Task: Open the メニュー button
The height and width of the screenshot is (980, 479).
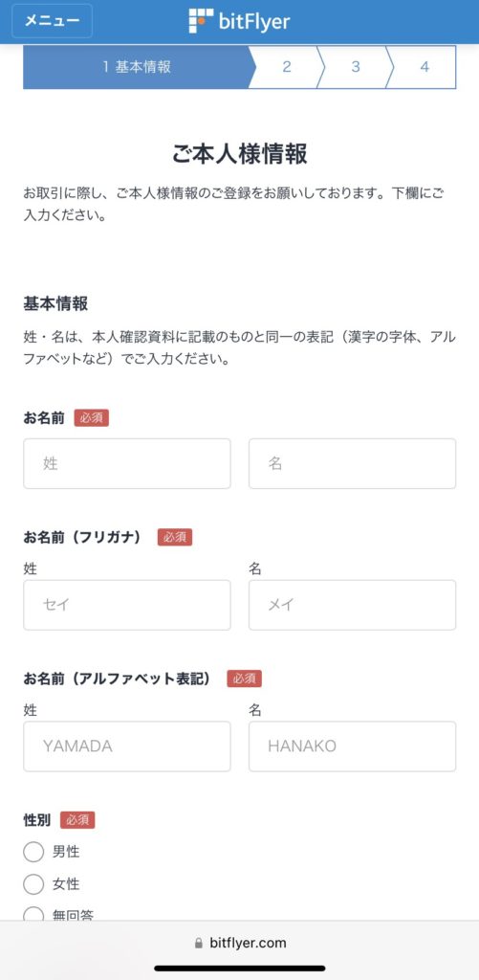Action: tap(52, 21)
